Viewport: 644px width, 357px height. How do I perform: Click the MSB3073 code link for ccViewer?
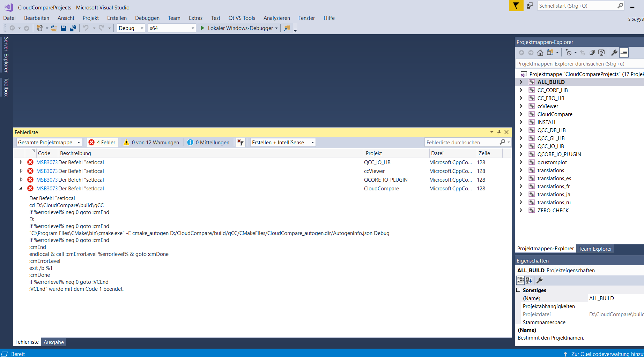[47, 171]
